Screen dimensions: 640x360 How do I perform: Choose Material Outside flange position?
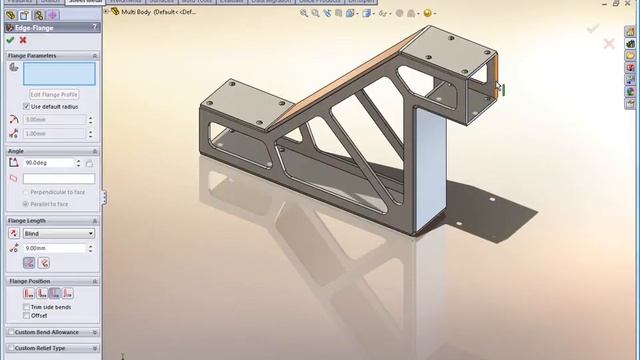[x=42, y=293]
